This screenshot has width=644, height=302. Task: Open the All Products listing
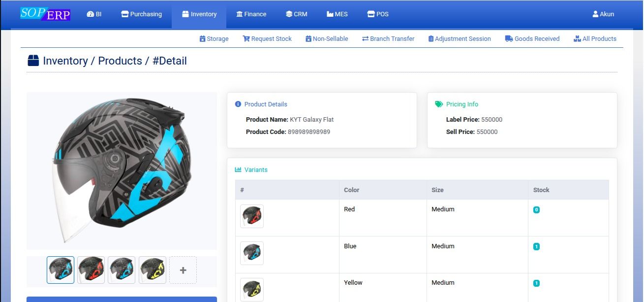pyautogui.click(x=577, y=38)
